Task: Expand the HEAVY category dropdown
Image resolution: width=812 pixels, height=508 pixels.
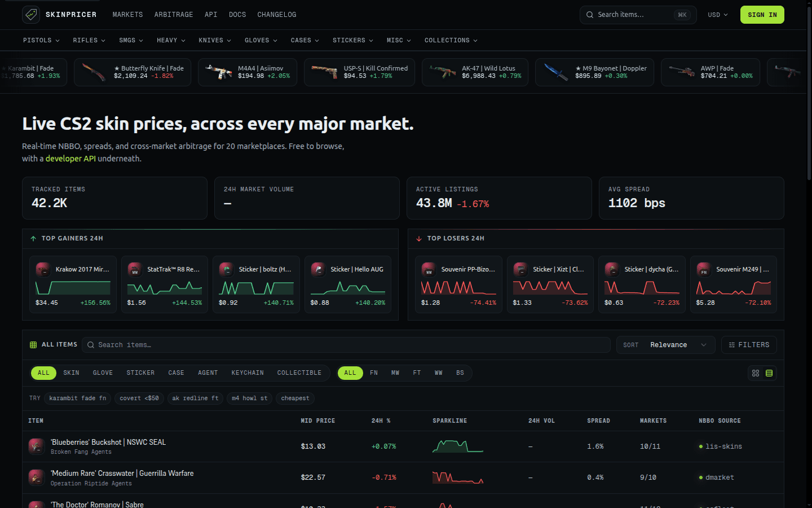Action: [x=171, y=41]
